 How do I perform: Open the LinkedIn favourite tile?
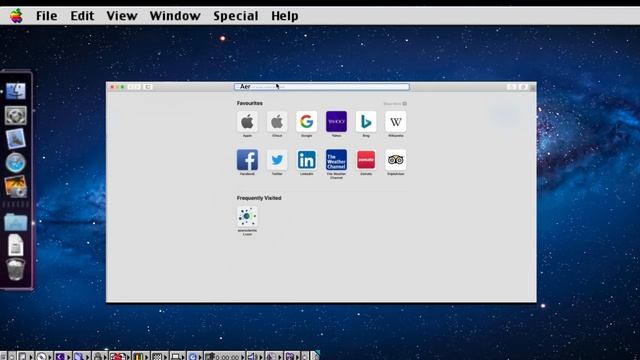point(307,160)
